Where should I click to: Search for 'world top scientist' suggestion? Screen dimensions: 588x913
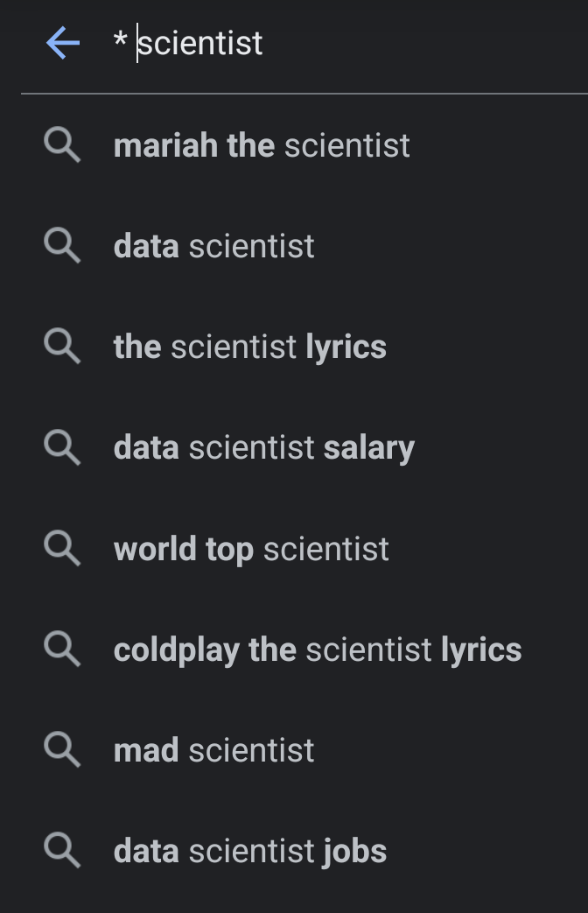(x=251, y=549)
